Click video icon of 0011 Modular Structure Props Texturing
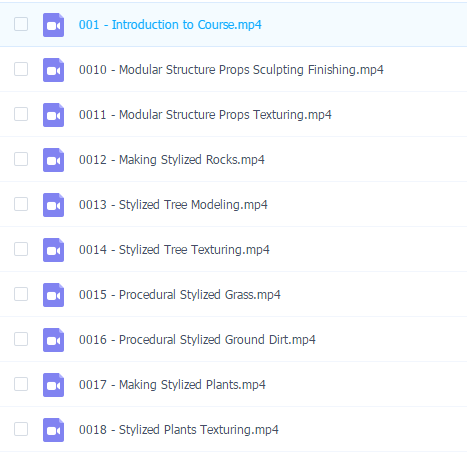467x455 pixels. click(x=53, y=115)
